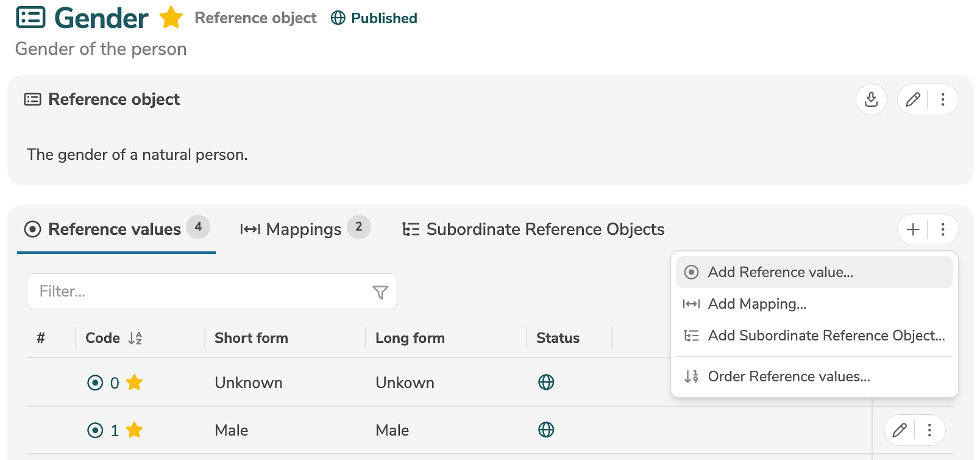Click the gold favorite star beside Gender title
This screenshot has width=980, height=460.
(x=171, y=18)
